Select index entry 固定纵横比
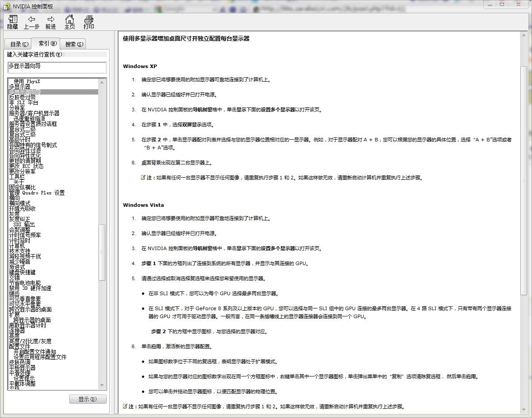Screen dimensions: 532x418 tap(22, 188)
